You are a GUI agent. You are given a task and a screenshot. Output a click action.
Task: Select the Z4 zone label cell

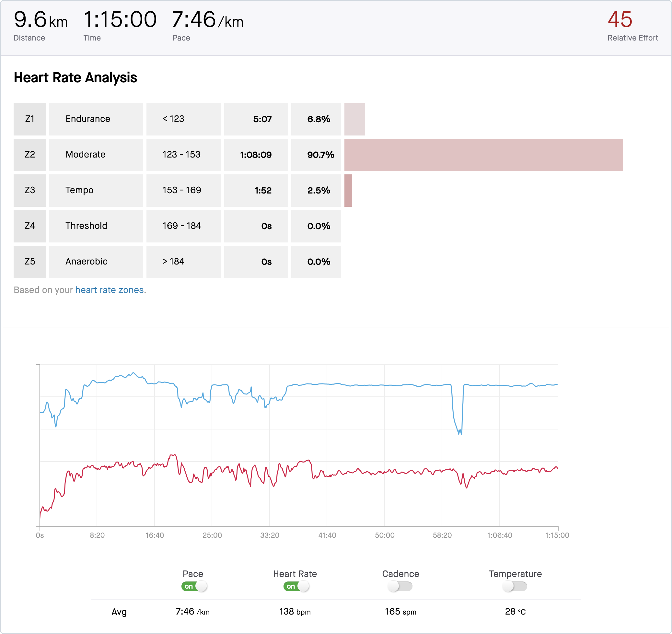coord(30,226)
